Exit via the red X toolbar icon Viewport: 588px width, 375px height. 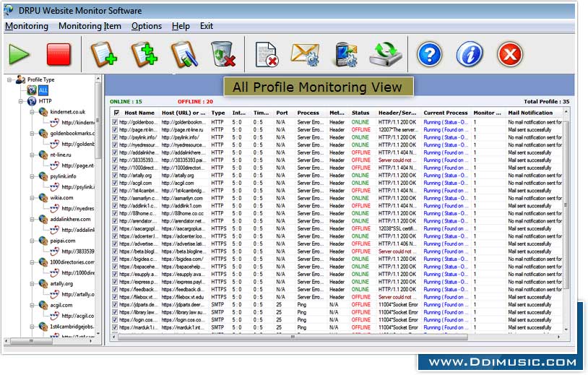[x=510, y=54]
